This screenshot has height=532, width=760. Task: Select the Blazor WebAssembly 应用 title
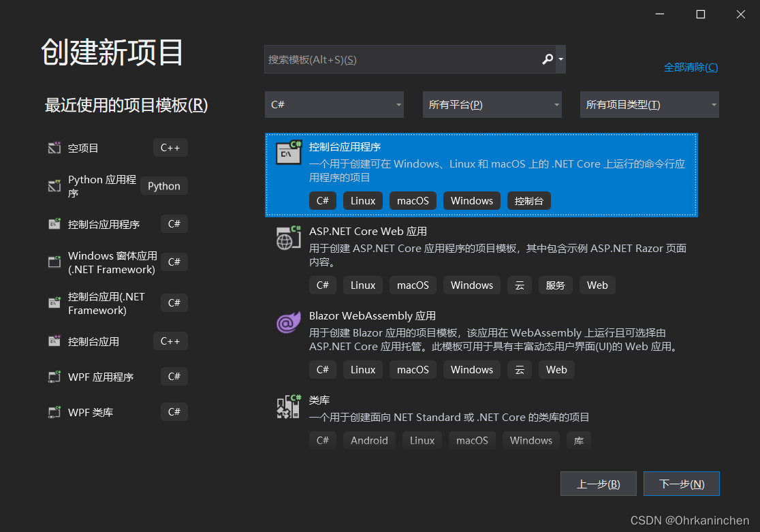(373, 315)
